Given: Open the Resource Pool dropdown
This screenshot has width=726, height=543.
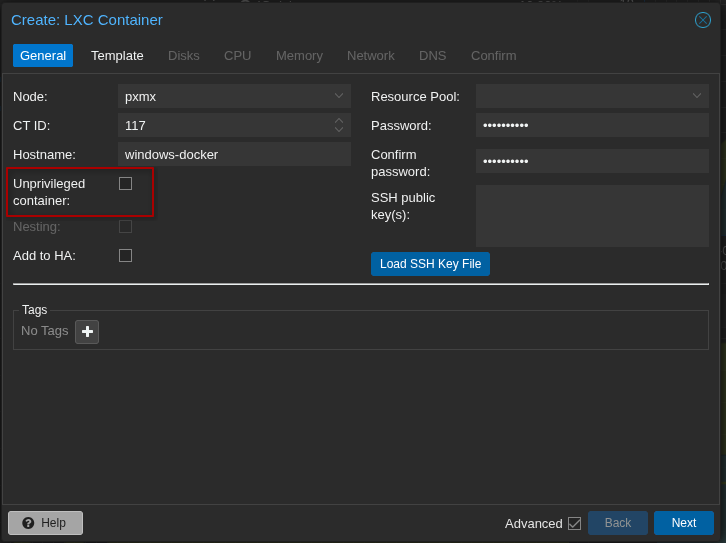Looking at the screenshot, I should (x=697, y=97).
